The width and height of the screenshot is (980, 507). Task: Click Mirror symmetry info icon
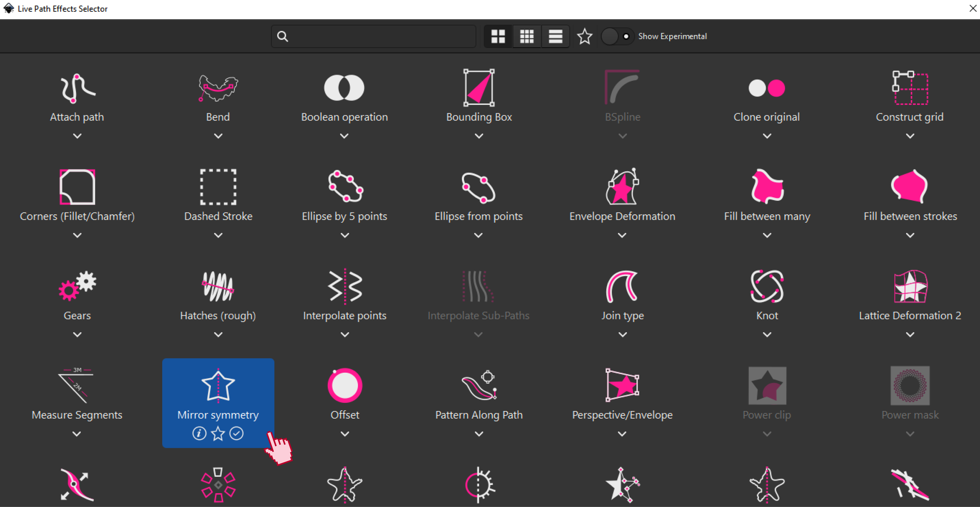click(x=199, y=433)
